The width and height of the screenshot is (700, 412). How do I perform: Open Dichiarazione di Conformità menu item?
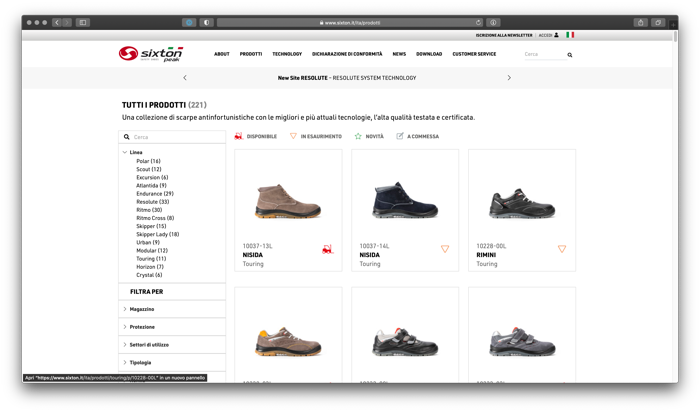tap(347, 54)
